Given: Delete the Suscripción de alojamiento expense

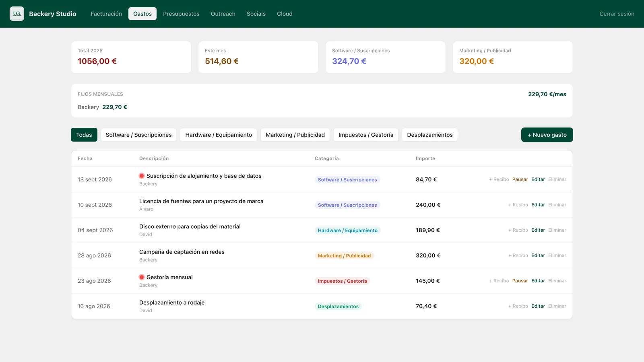Looking at the screenshot, I should tap(557, 179).
